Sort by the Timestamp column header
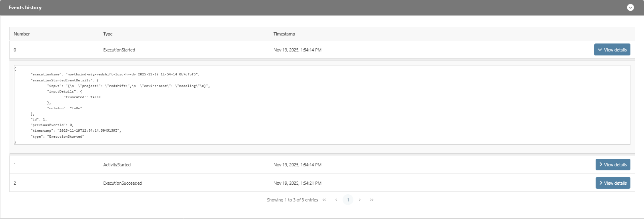This screenshot has width=644, height=219. pyautogui.click(x=284, y=34)
